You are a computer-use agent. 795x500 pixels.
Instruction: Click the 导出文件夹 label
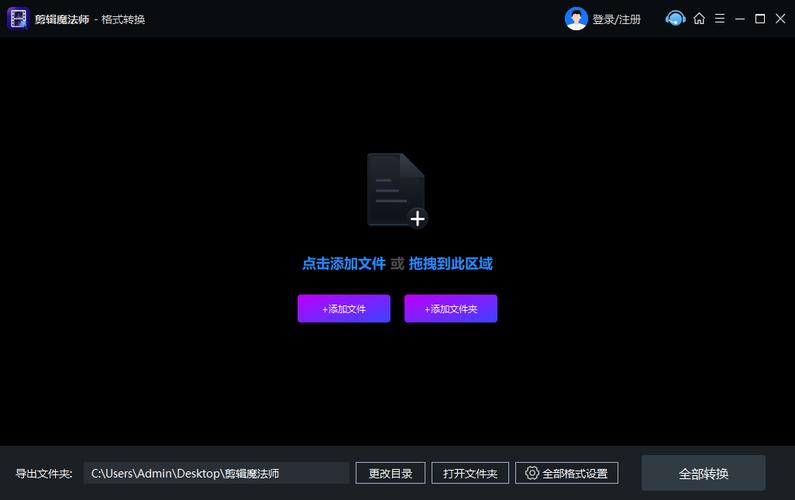44,474
